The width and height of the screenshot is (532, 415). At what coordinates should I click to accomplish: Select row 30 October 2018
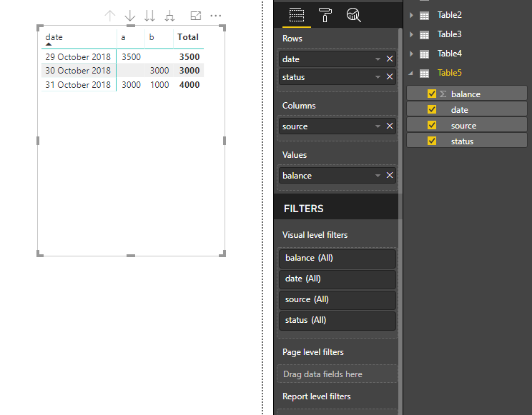[78, 71]
